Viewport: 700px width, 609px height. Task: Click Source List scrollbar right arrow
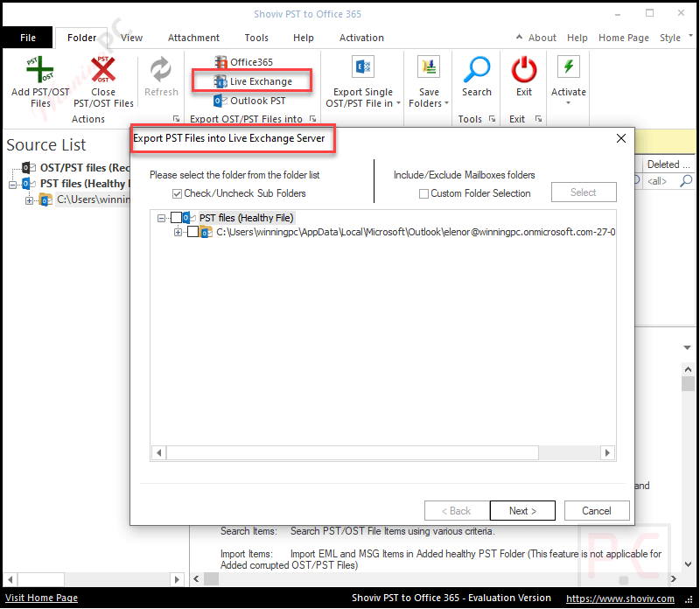tap(177, 579)
